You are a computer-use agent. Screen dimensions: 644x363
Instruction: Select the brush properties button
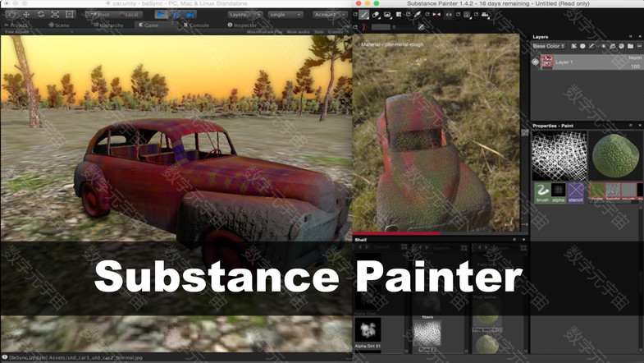pyautogui.click(x=542, y=193)
